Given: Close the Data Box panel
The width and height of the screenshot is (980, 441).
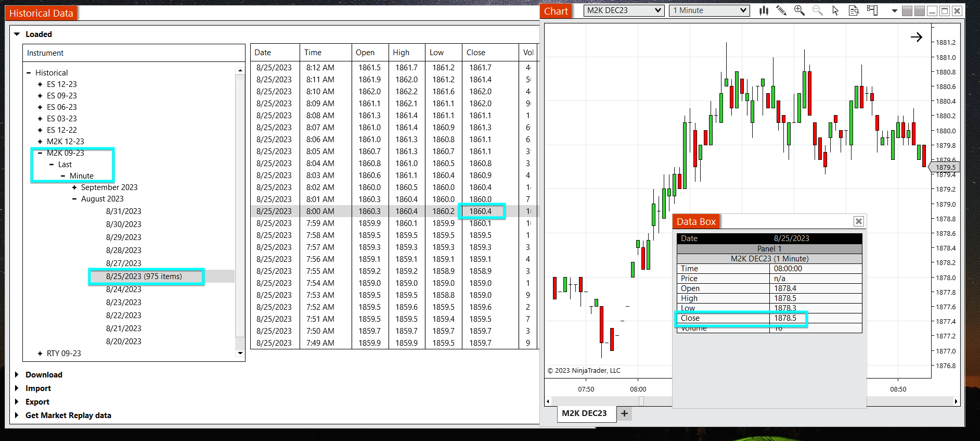Looking at the screenshot, I should (859, 221).
